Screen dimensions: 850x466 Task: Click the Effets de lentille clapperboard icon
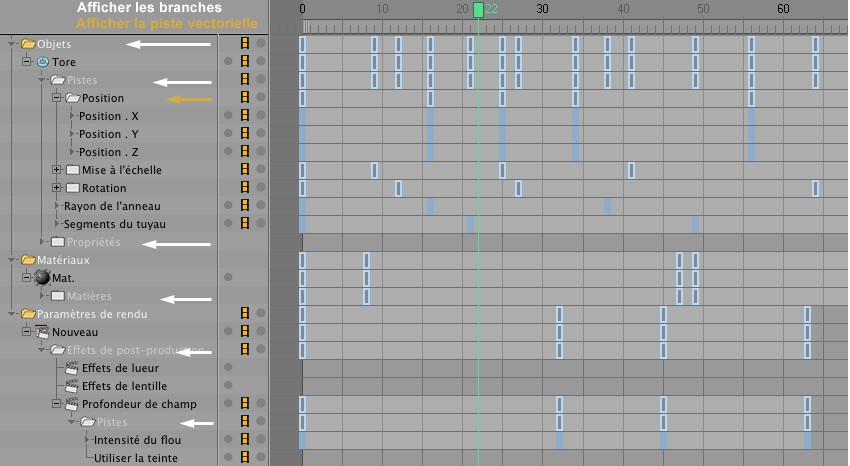(72, 386)
